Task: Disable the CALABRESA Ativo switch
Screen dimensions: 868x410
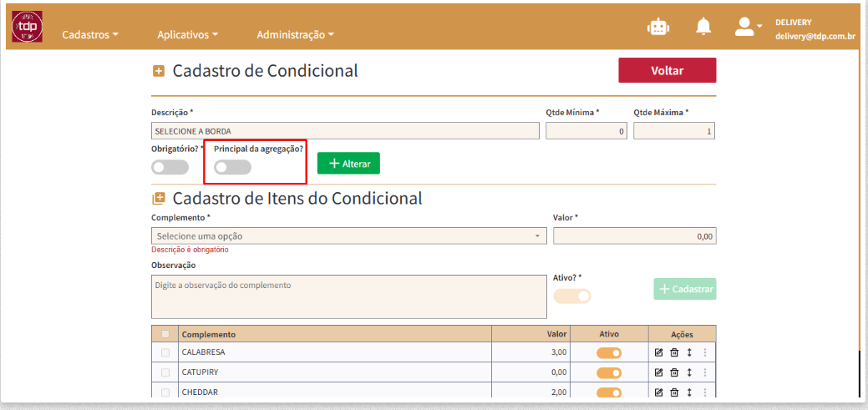Action: pyautogui.click(x=609, y=353)
